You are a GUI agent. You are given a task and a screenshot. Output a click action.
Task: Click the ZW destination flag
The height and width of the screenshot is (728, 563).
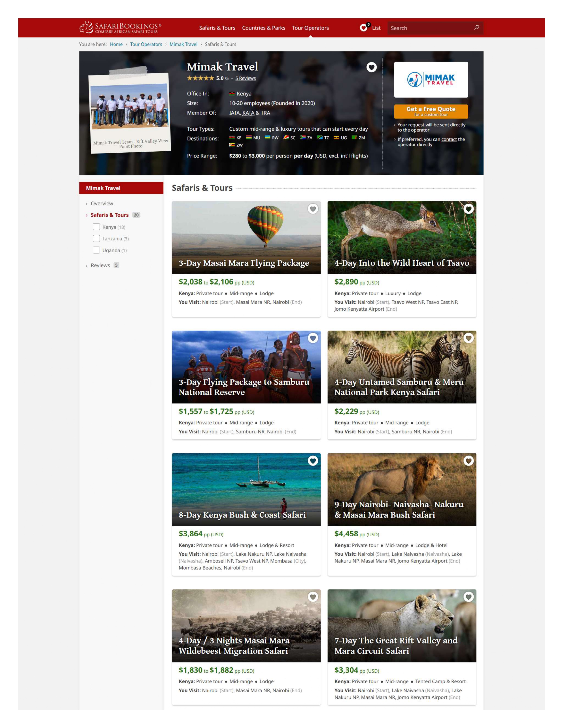[x=232, y=145]
